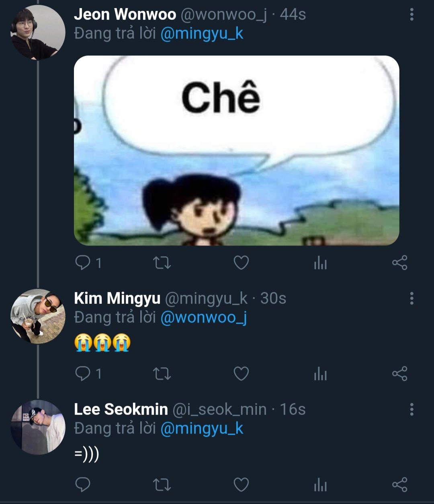Share Jeon Wonwoo's tweet
The height and width of the screenshot is (504, 434).
pyautogui.click(x=399, y=263)
